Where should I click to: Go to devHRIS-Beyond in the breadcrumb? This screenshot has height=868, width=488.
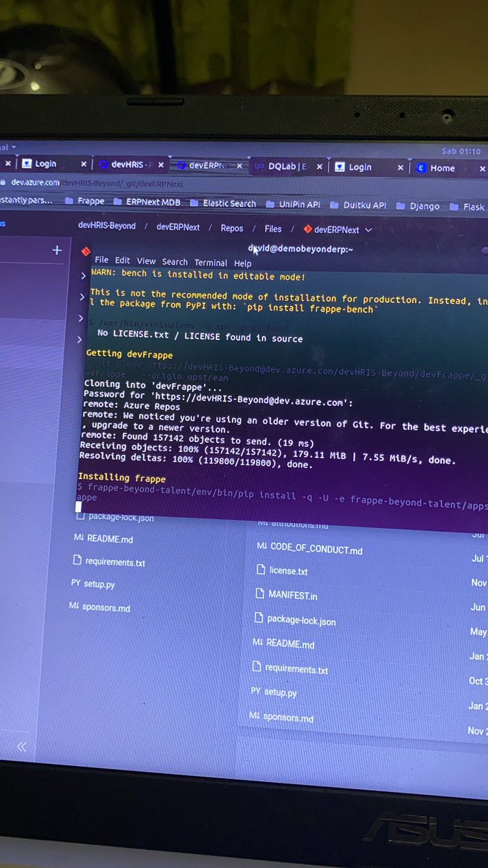[x=107, y=226]
